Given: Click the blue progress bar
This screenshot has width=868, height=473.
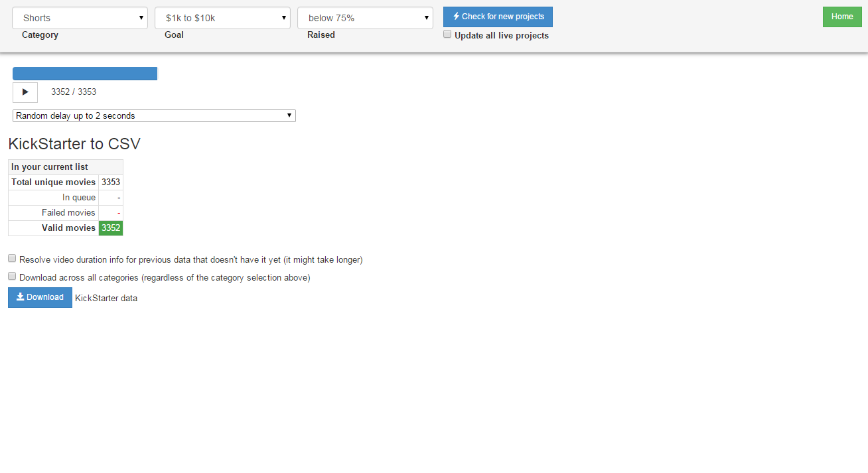Looking at the screenshot, I should 85,74.
